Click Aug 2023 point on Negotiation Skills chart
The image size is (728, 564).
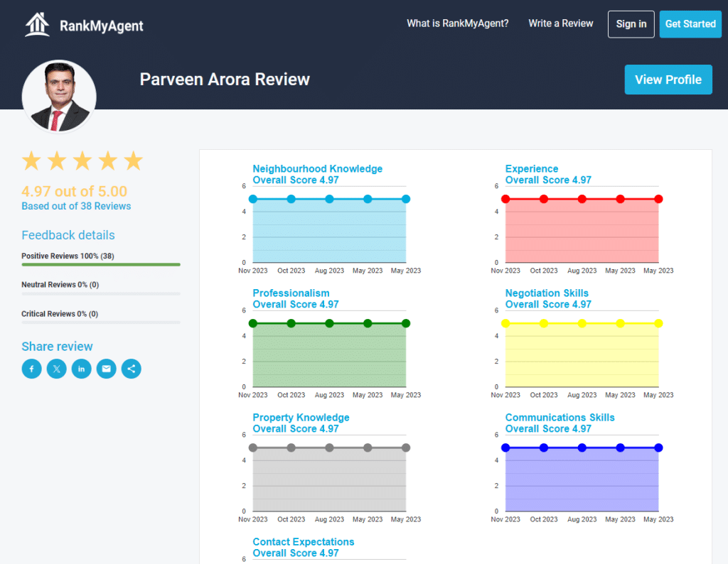pos(582,323)
